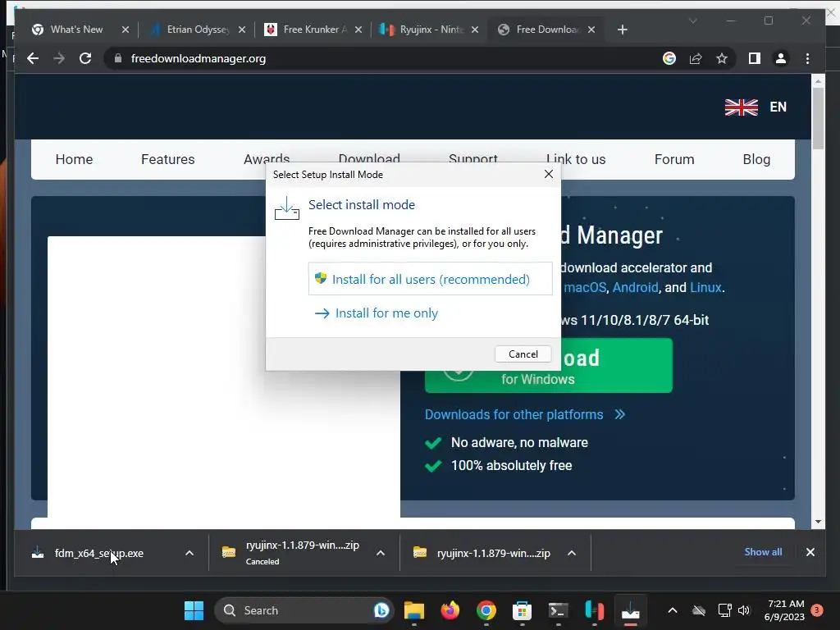Viewport: 840px width, 630px height.
Task: Follow the Linux link
Action: tap(705, 287)
